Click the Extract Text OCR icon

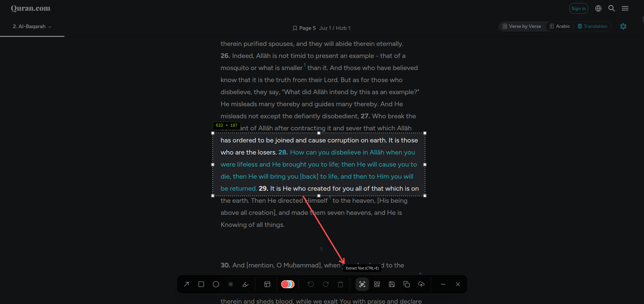click(x=362, y=284)
